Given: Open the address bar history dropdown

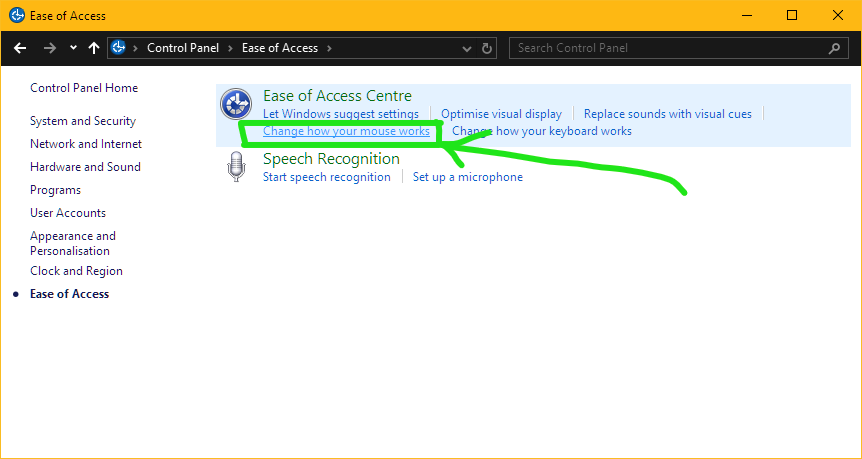Looking at the screenshot, I should [x=467, y=49].
